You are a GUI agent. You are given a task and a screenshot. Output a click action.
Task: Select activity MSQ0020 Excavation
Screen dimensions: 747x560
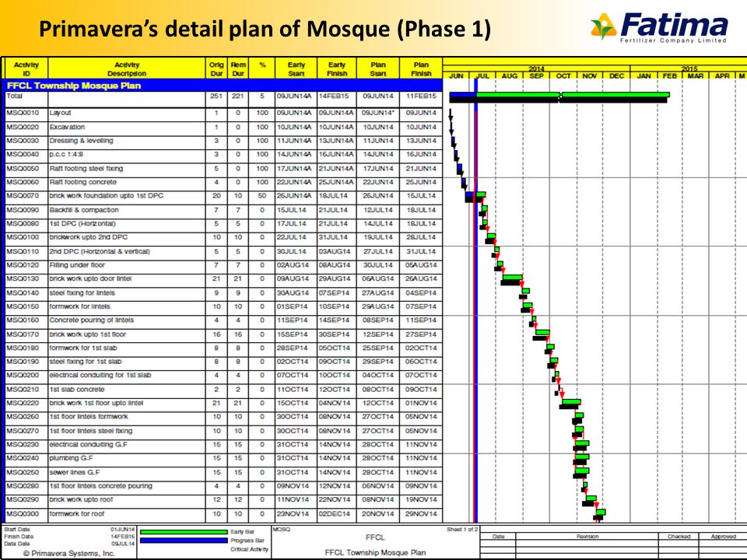pos(223,127)
